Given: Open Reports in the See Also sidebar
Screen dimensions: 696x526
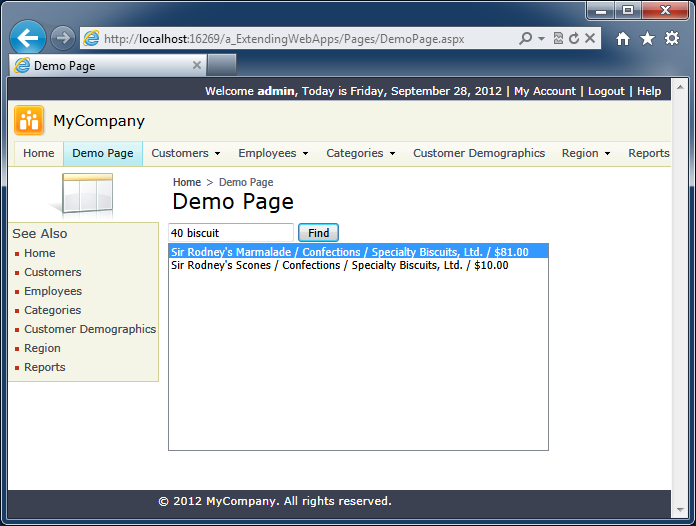Looking at the screenshot, I should click(x=44, y=368).
